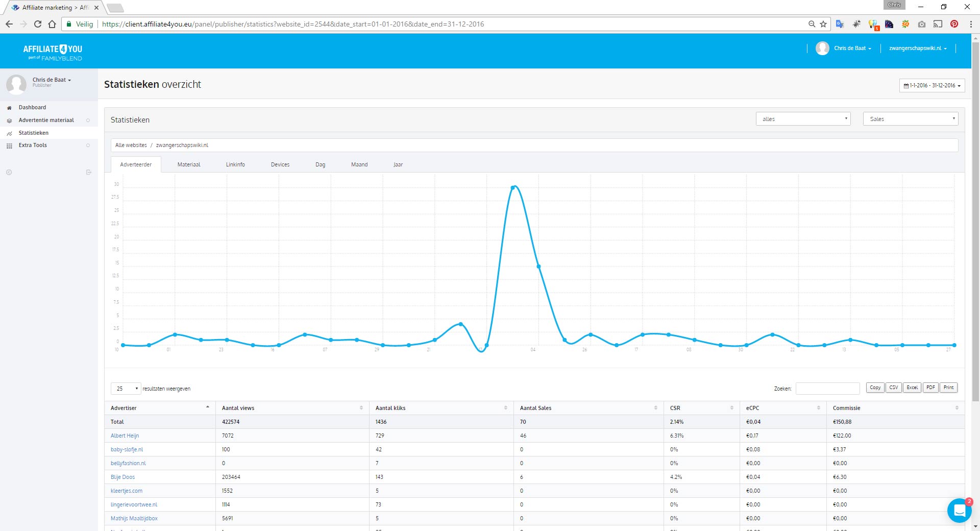Screen dimensions: 980x531
Task: Open the Chris de Baat header dropdown
Action: [852, 49]
